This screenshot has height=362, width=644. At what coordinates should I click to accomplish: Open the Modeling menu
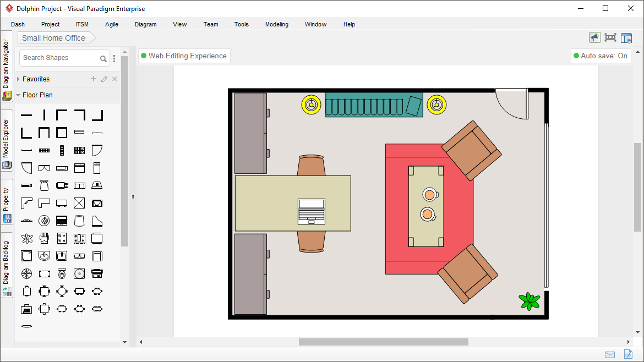pos(276,24)
